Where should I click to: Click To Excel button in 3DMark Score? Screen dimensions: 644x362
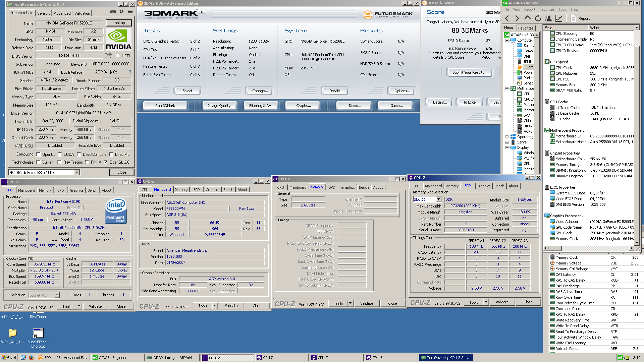coord(470,102)
